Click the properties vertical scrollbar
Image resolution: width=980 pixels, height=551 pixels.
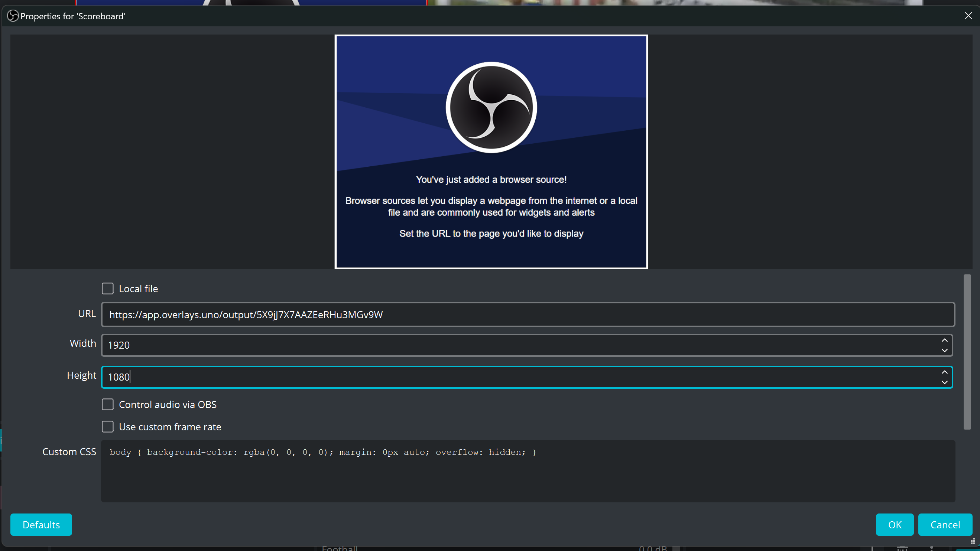coord(967,352)
